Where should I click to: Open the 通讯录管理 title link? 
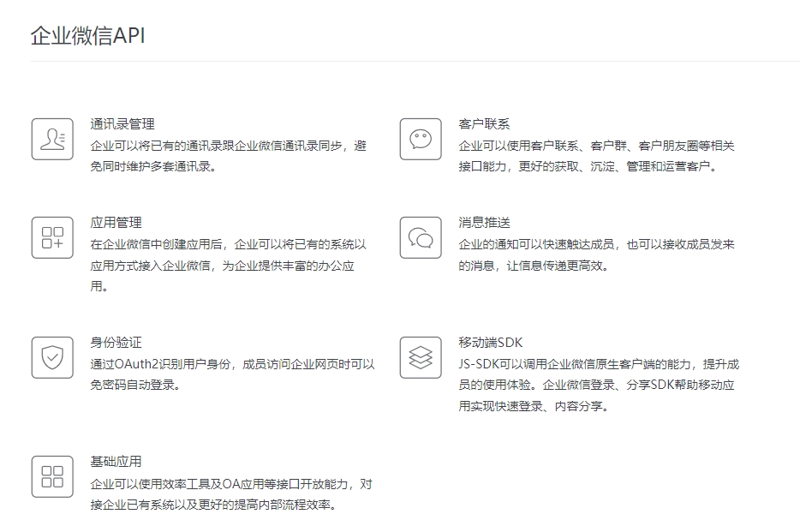[122, 124]
